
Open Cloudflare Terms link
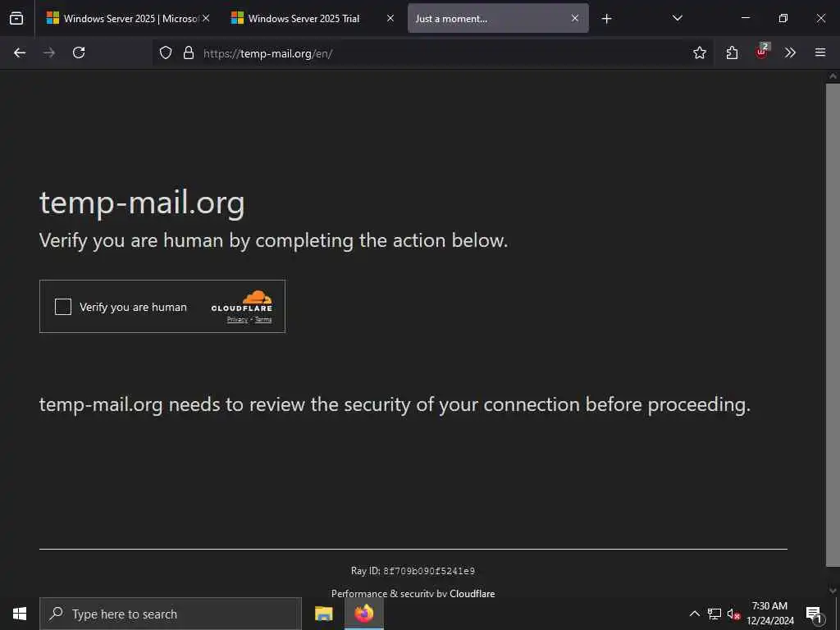[263, 320]
